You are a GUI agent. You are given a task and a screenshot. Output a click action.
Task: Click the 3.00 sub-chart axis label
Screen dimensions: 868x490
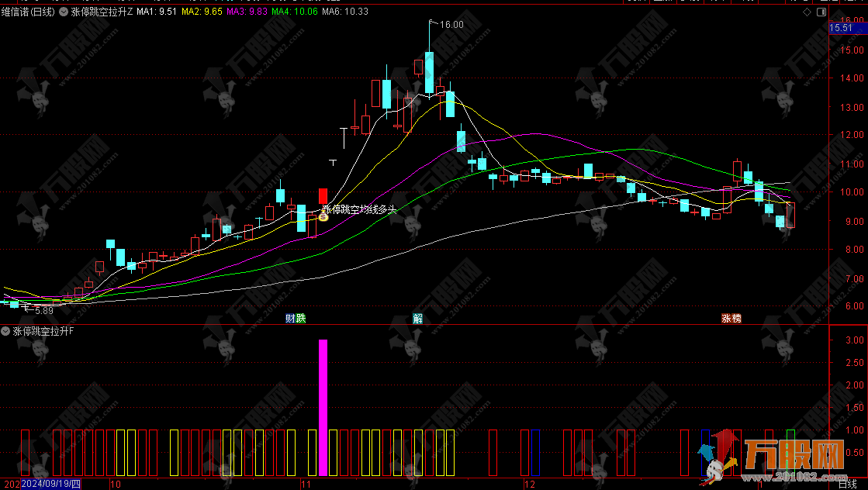[x=855, y=340]
